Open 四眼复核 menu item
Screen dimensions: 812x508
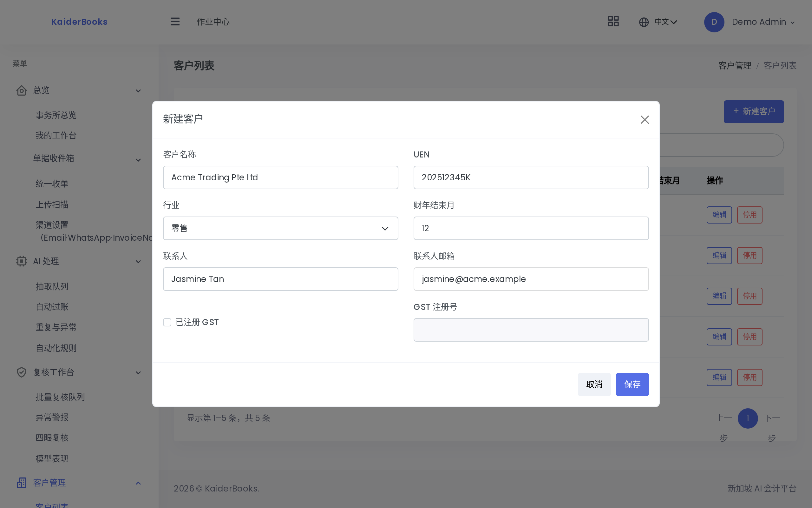tap(52, 438)
